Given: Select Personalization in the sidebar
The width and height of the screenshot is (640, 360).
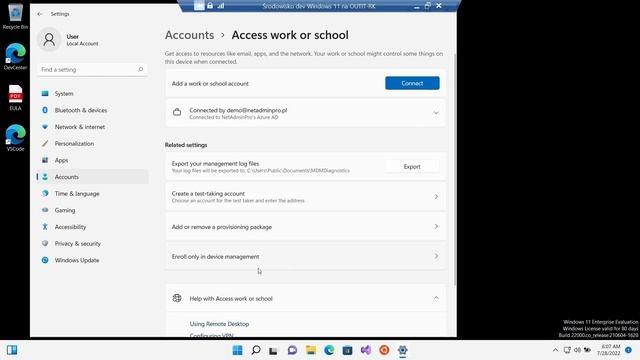Looking at the screenshot, I should [93, 144].
